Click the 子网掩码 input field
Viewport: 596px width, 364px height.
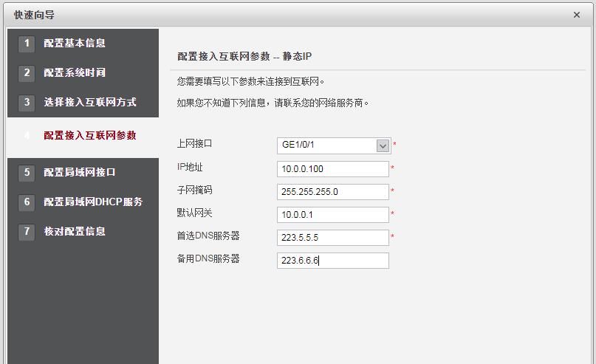click(x=332, y=191)
